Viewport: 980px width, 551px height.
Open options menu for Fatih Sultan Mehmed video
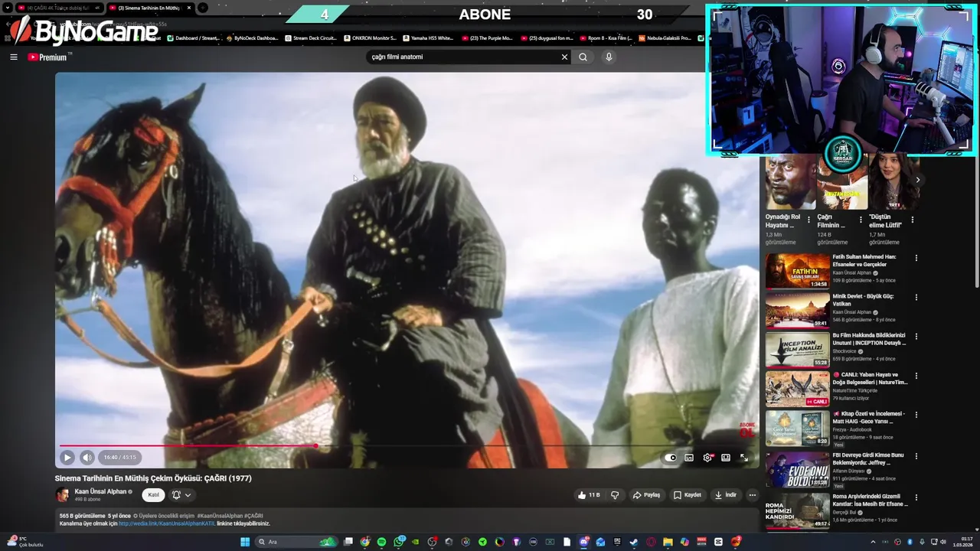point(916,258)
